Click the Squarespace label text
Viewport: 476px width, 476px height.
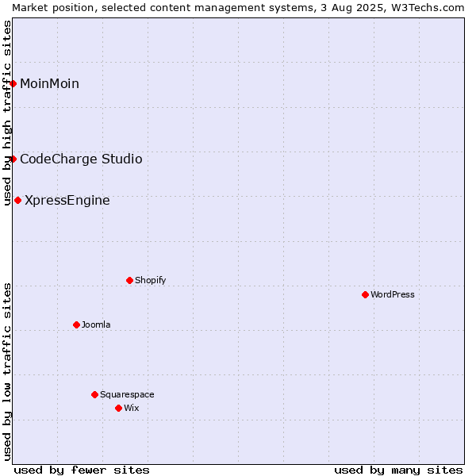[x=127, y=394]
